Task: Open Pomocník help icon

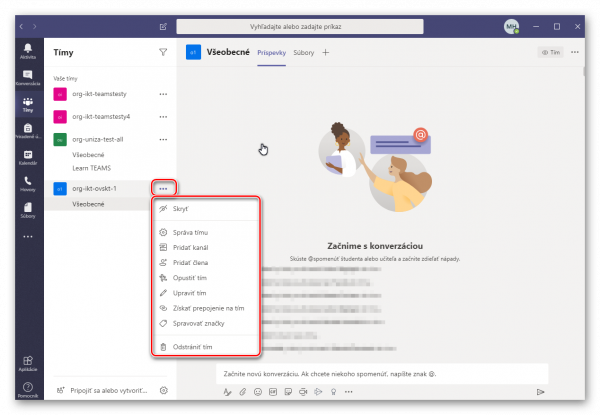Action: pyautogui.click(x=28, y=390)
